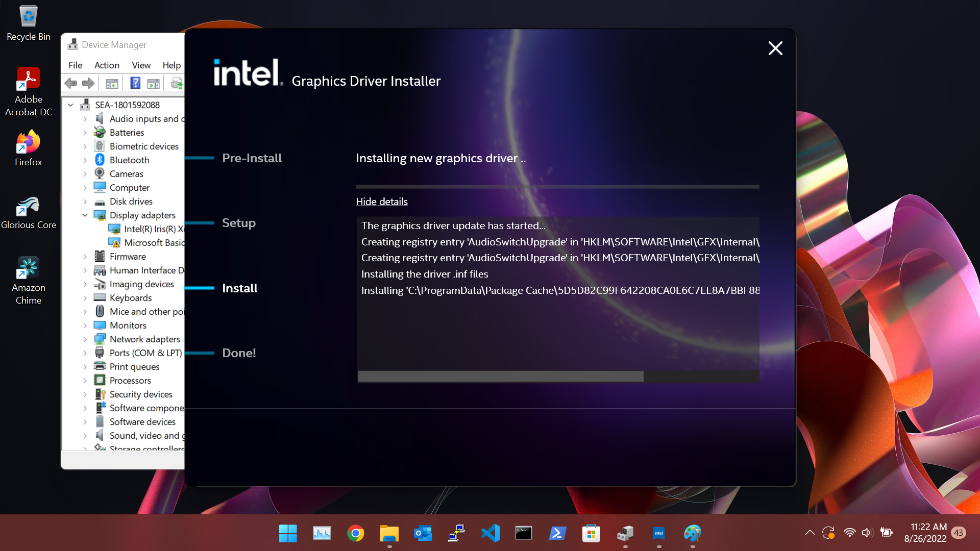Click the Back arrow in Device Manager toolbar

pos(71,83)
